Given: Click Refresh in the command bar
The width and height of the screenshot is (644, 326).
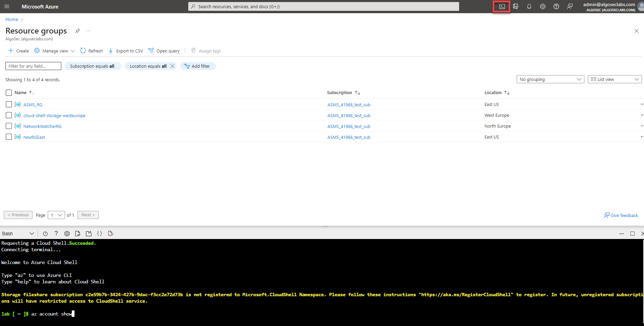Looking at the screenshot, I should [91, 51].
